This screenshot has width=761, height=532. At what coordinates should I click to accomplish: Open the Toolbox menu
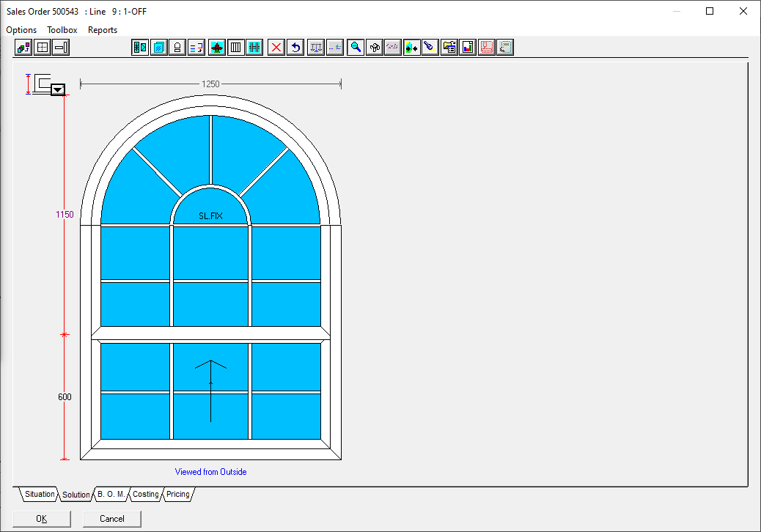62,30
